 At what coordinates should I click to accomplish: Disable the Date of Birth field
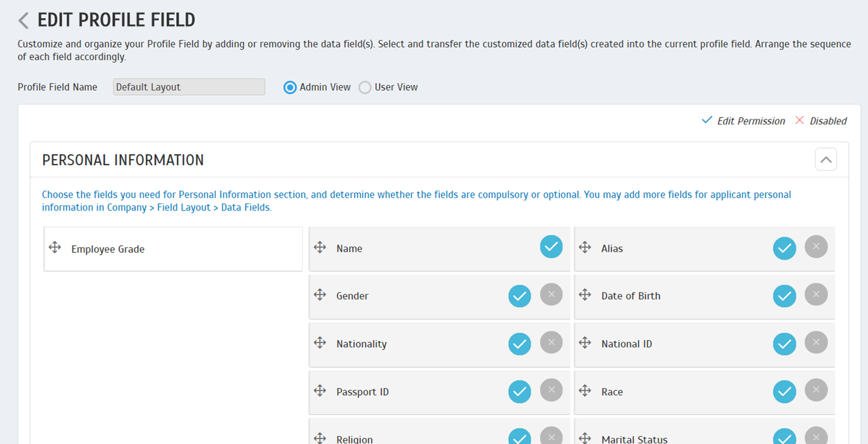click(x=816, y=295)
